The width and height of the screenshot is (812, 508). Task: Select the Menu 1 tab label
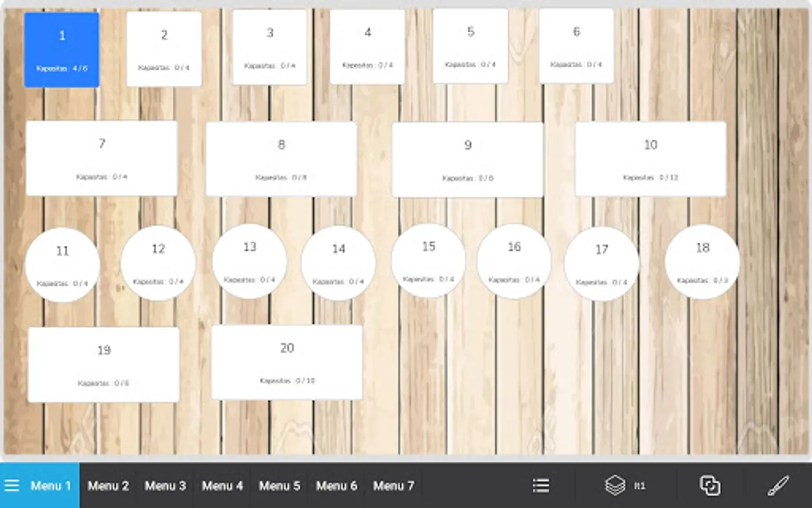[51, 485]
